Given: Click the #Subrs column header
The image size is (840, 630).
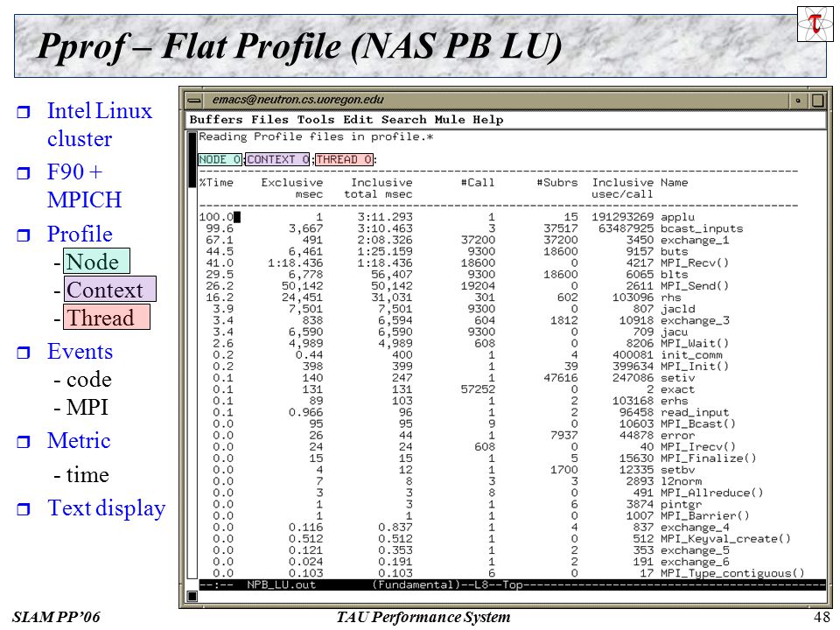Looking at the screenshot, I should (557, 183).
